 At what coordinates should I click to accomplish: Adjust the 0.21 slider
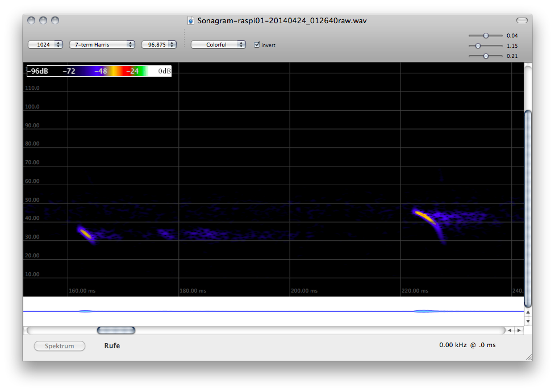coord(486,56)
